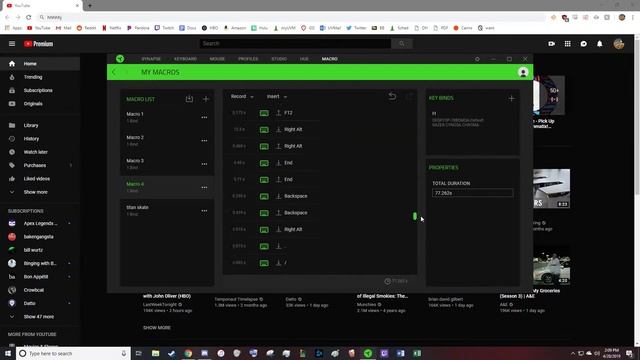640x360 pixels.
Task: Click YouTube create video camera icon
Action: pos(551,44)
